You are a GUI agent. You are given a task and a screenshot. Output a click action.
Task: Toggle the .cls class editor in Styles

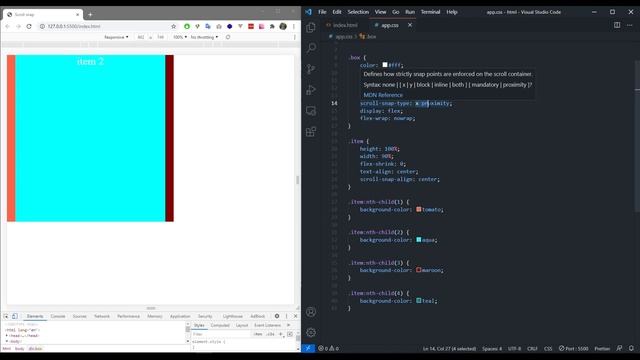[x=271, y=334]
